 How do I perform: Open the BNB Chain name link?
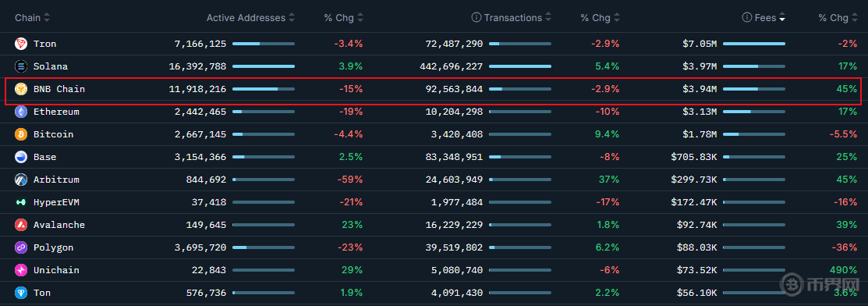click(59, 89)
